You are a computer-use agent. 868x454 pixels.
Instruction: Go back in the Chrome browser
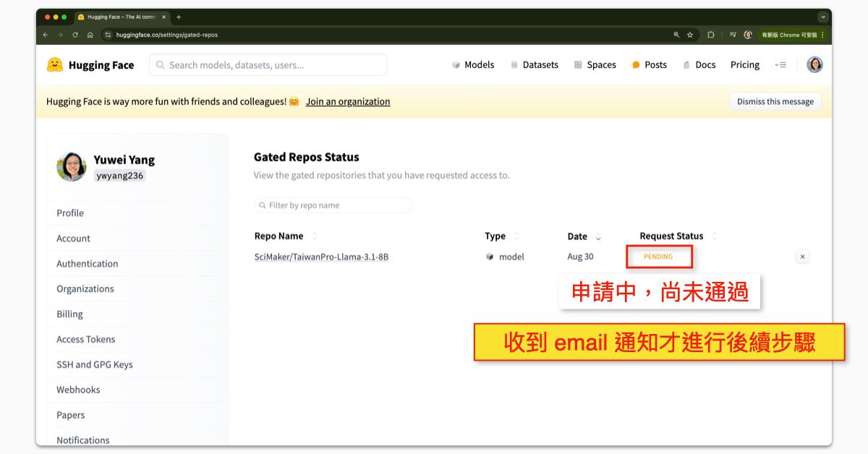click(x=46, y=35)
